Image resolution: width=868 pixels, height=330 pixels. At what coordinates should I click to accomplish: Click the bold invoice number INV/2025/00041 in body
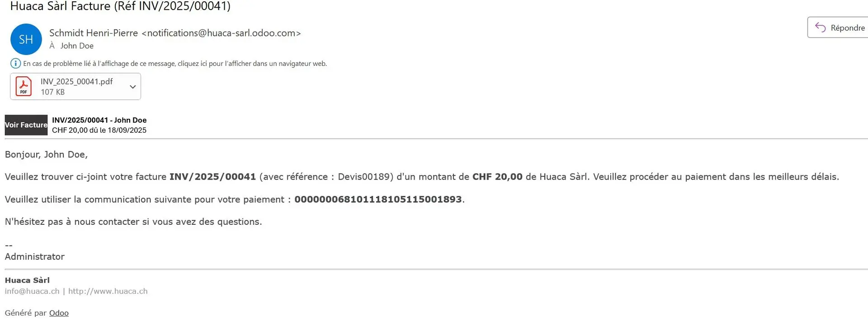coord(212,177)
